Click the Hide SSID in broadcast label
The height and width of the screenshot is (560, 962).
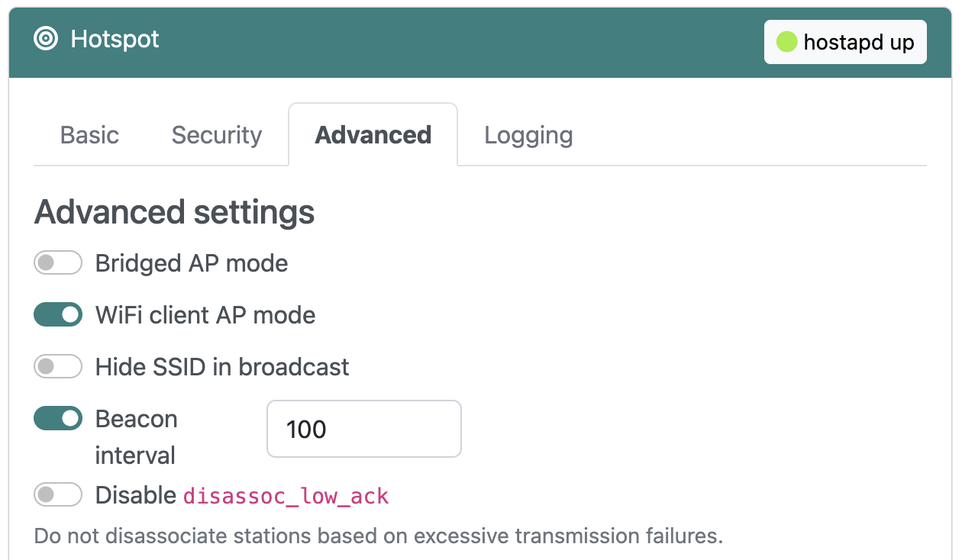(x=222, y=367)
